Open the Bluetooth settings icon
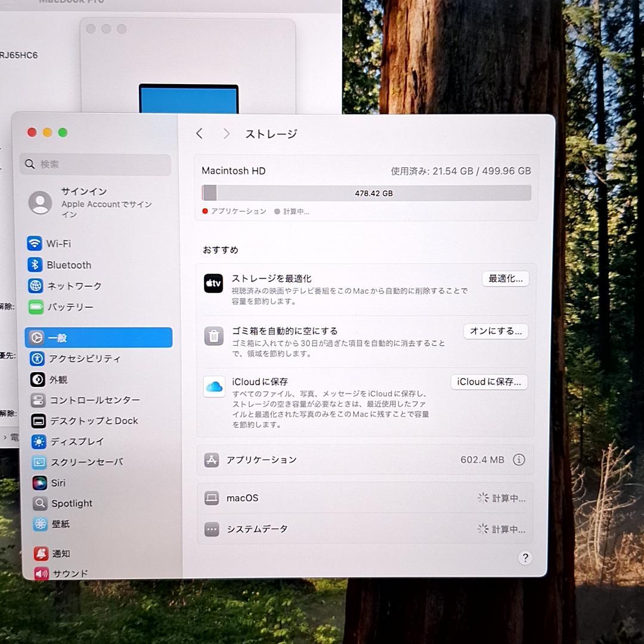The image size is (644, 644). (x=36, y=265)
